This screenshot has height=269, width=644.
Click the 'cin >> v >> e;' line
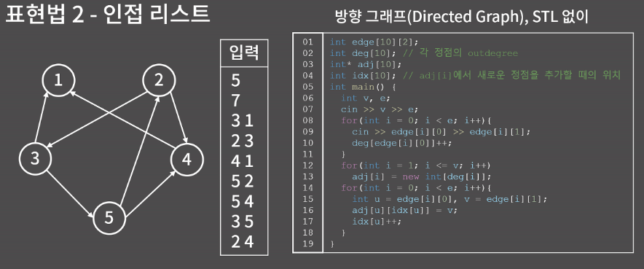[380, 109]
